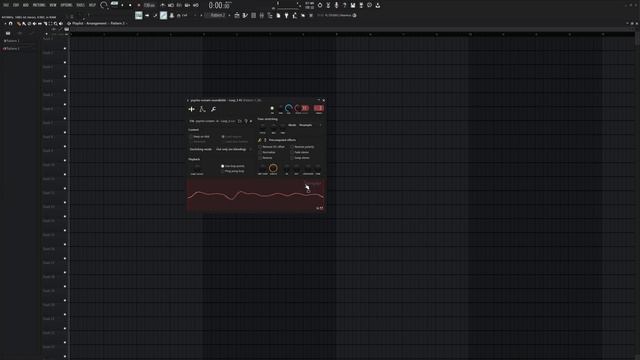This screenshot has height=360, width=640.
Task: Open the sampler wrench miscellaneous tab
Action: [x=213, y=109]
